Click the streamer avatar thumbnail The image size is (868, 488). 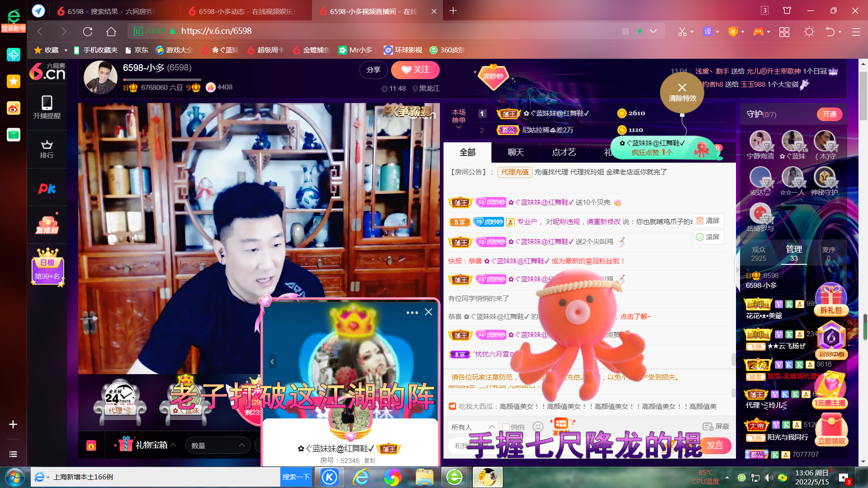[x=100, y=77]
